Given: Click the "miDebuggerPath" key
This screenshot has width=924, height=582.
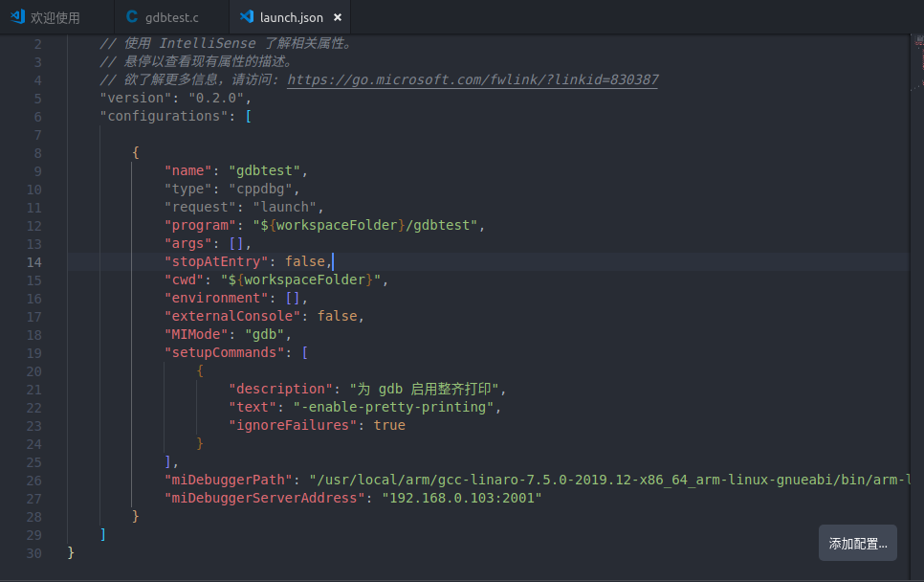Looking at the screenshot, I should pos(228,480).
